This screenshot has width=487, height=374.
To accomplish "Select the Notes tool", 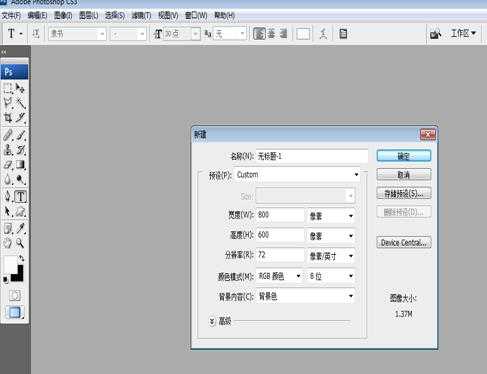I will tap(8, 229).
